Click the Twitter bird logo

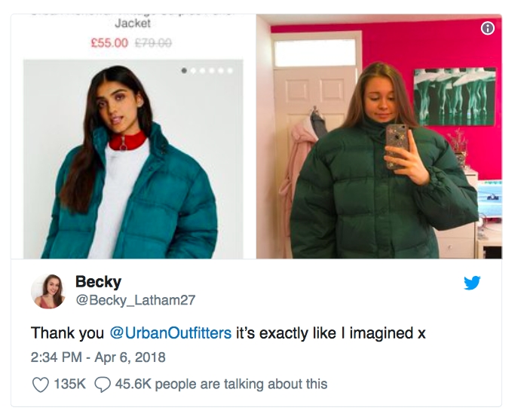pyautogui.click(x=472, y=283)
